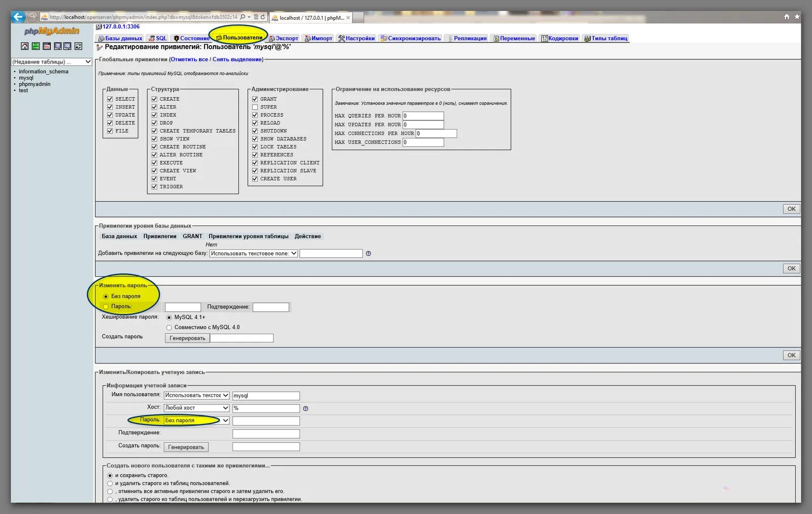Click the help icon next to database text field
The width and height of the screenshot is (812, 514).
[368, 253]
